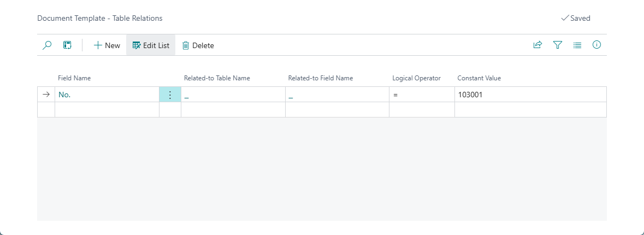This screenshot has height=235, width=644.
Task: Sort by Field Name column header
Action: tap(74, 78)
